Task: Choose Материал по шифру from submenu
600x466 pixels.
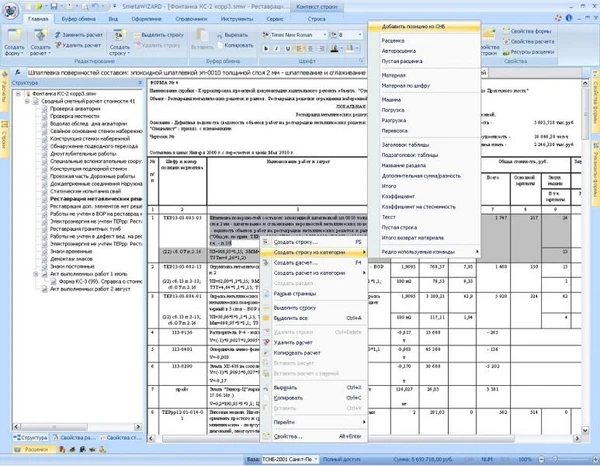Action: coord(424,86)
